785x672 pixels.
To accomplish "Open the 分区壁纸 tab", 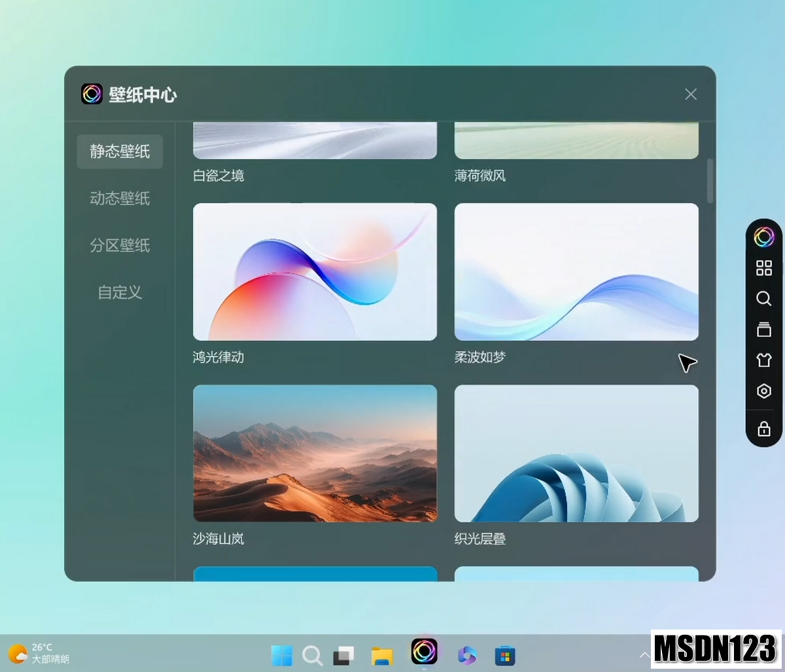I will [x=120, y=246].
